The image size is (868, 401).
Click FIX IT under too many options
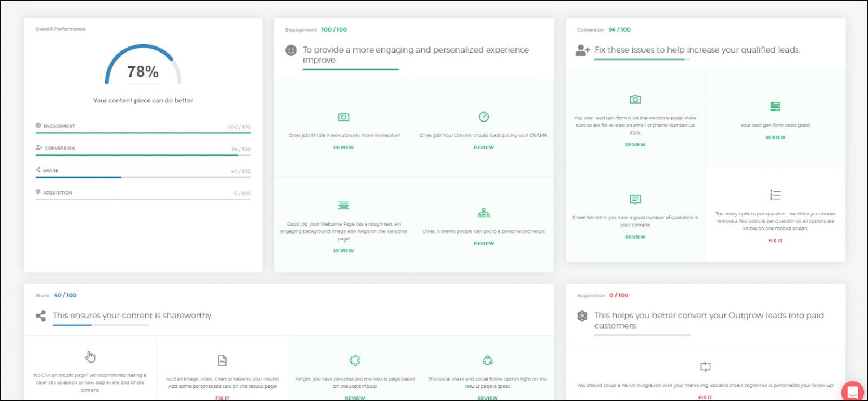775,241
